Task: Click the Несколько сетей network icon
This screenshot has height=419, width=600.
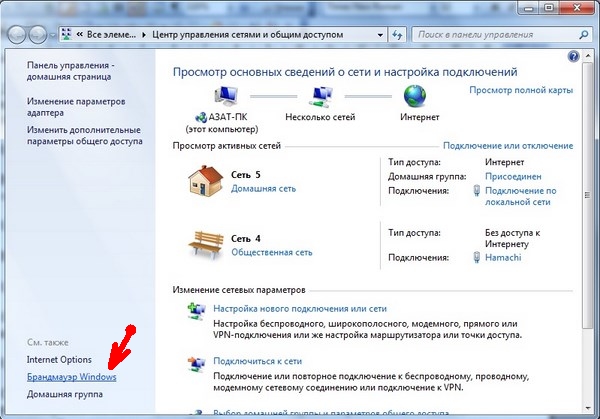Action: [323, 96]
